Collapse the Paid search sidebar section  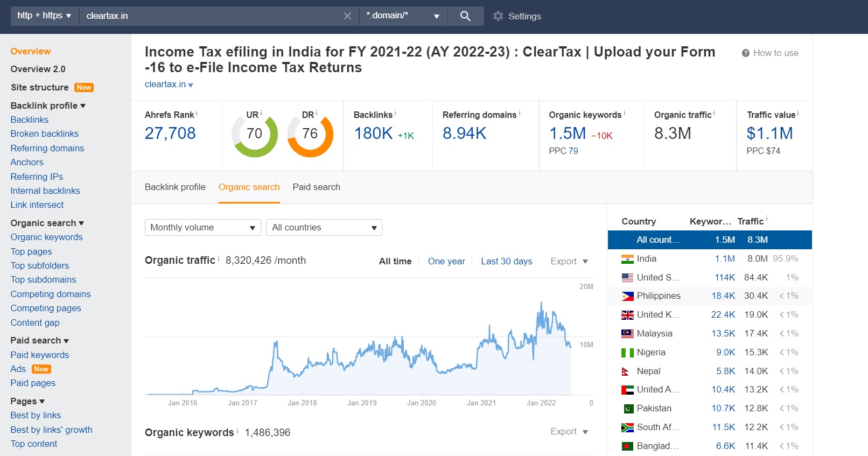[40, 340]
